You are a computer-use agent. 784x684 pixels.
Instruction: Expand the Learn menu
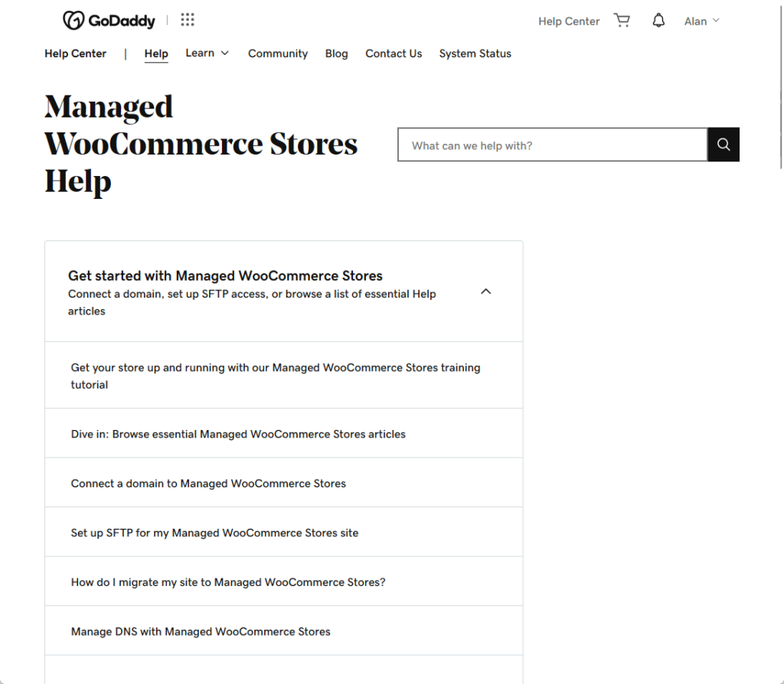(x=207, y=53)
